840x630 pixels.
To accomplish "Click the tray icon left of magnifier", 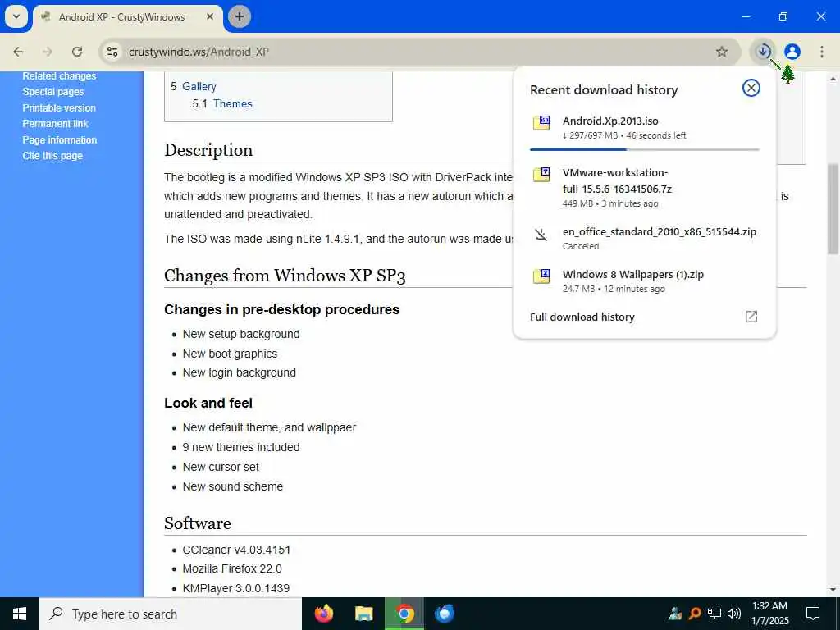I will [x=675, y=614].
